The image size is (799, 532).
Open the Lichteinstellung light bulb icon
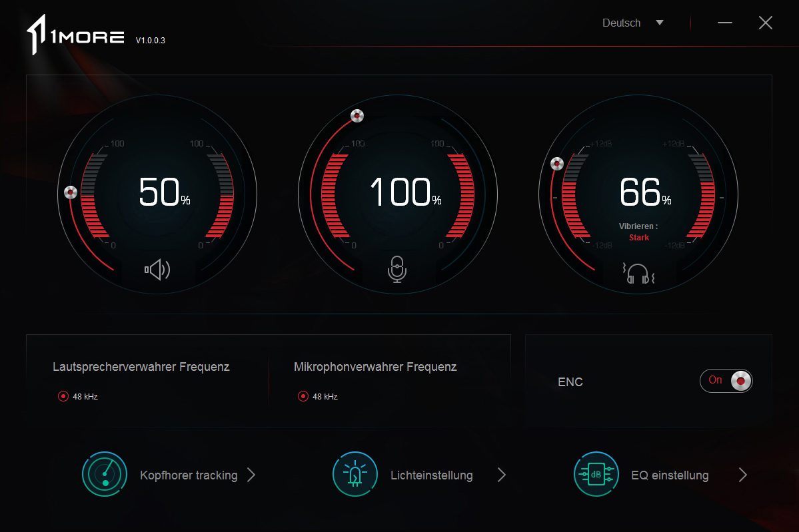[355, 475]
